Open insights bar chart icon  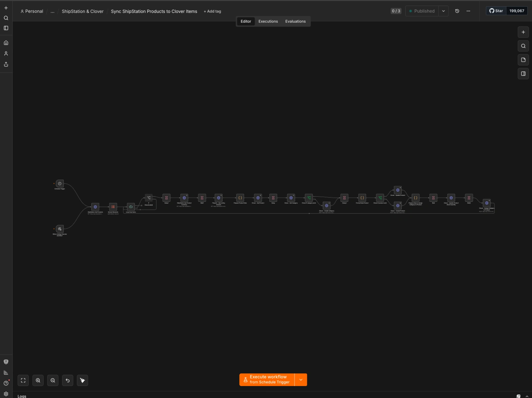click(x=6, y=372)
